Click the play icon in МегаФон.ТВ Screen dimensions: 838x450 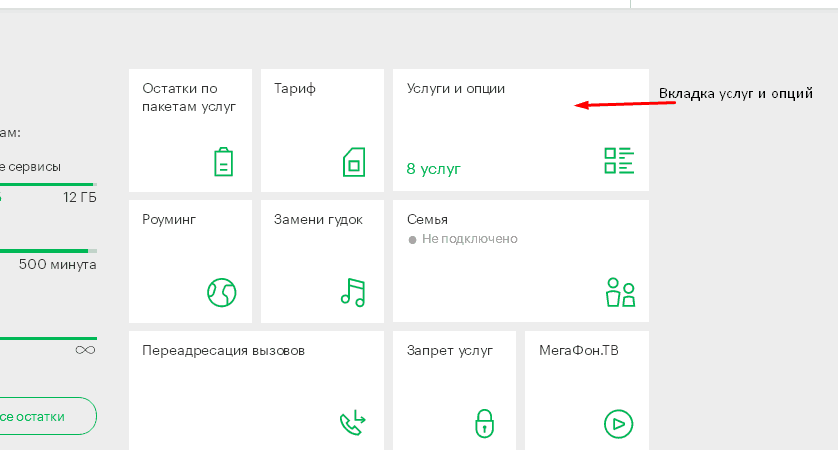619,423
